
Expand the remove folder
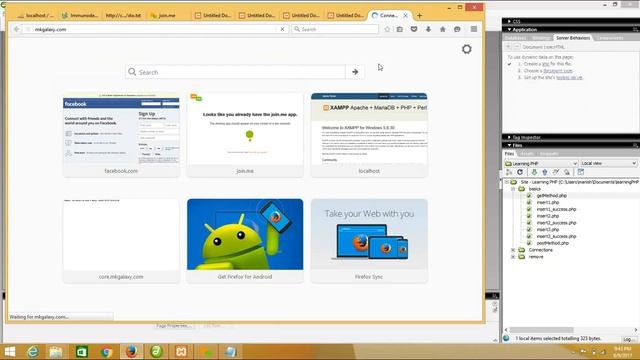(513, 257)
